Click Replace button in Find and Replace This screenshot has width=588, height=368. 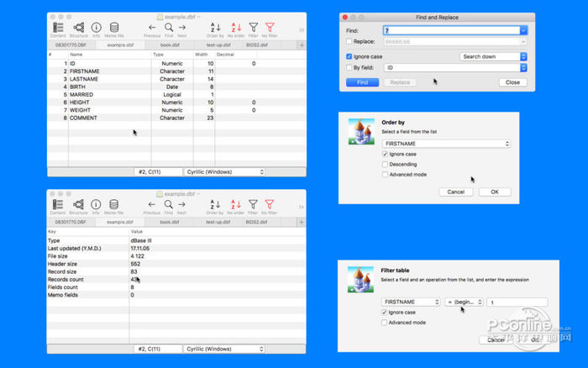(x=400, y=82)
